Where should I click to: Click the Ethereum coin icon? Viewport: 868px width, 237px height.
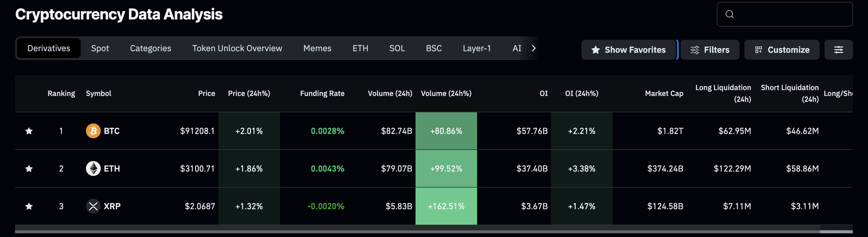point(93,168)
